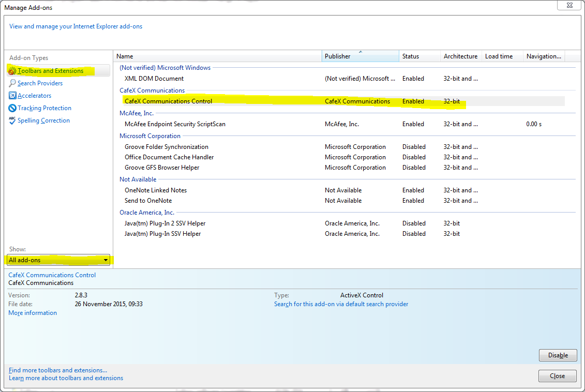585x392 pixels.
Task: Click the 0.00 s load time value
Action: coord(534,124)
